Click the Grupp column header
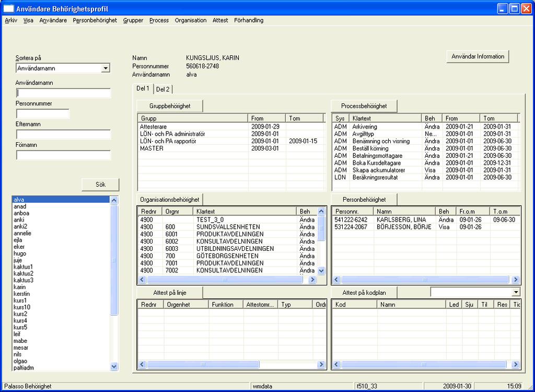The width and height of the screenshot is (535, 392). pyautogui.click(x=193, y=119)
